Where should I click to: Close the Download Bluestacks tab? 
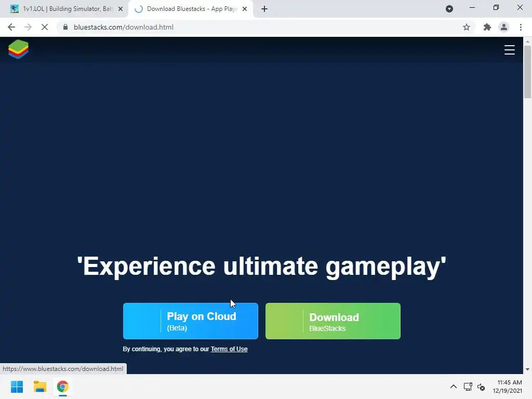pos(245,9)
